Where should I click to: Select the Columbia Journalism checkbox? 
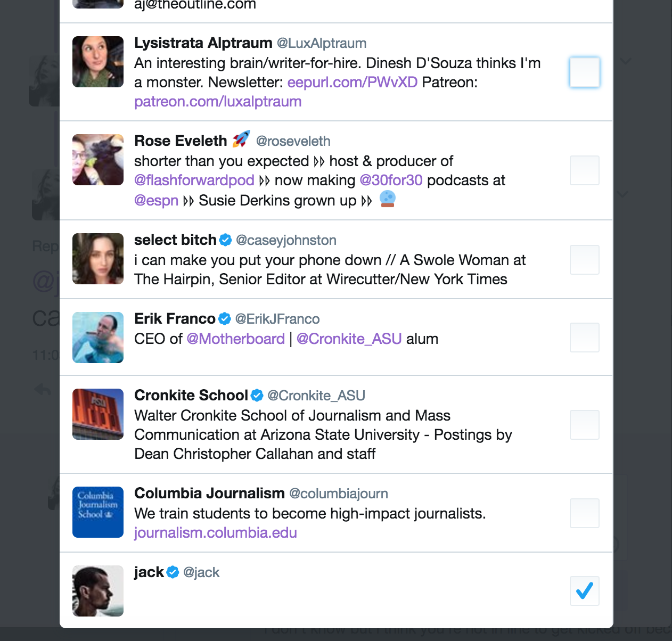click(x=584, y=513)
